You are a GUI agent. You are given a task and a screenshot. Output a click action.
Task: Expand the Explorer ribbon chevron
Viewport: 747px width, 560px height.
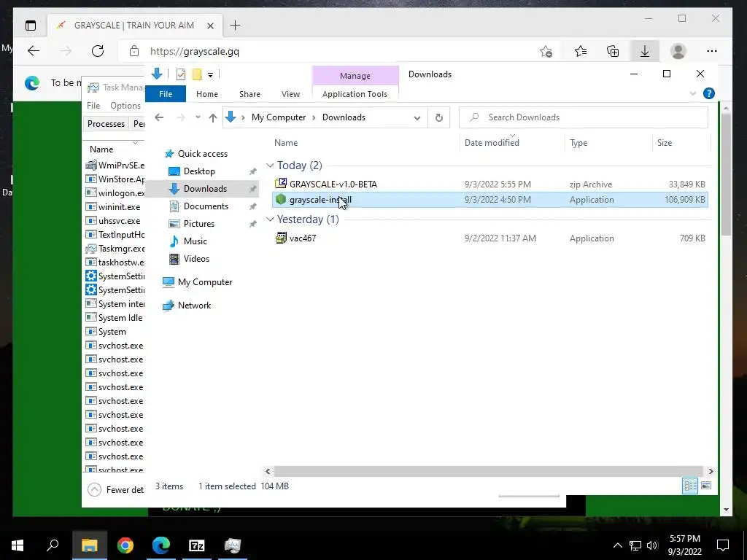[x=693, y=94]
